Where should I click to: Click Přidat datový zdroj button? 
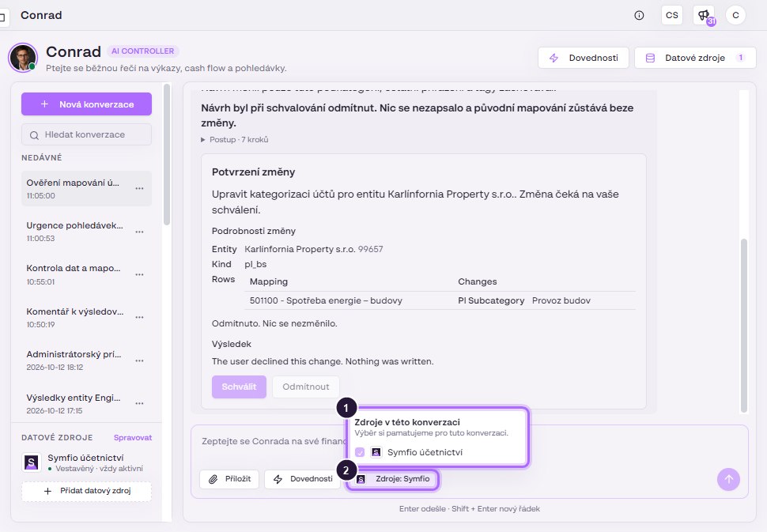point(86,491)
